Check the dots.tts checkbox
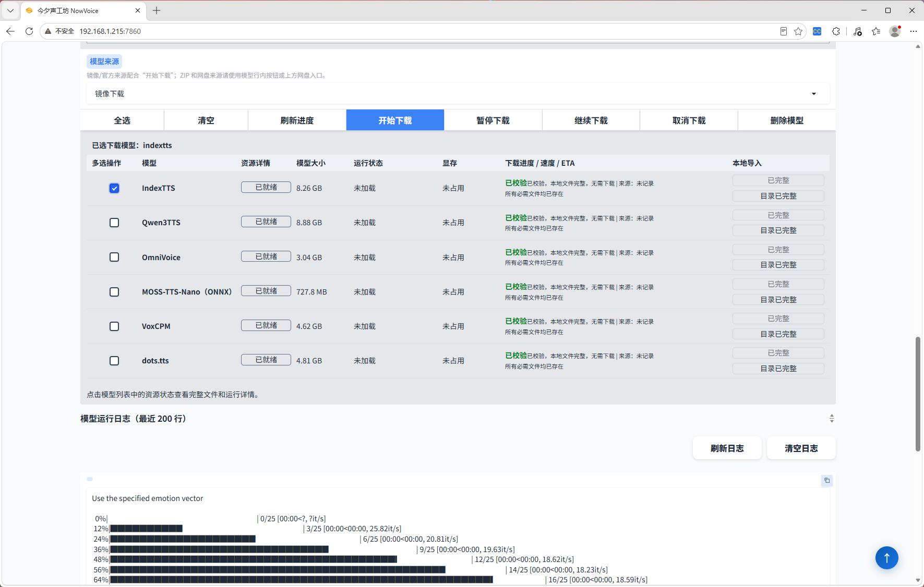The image size is (924, 587). [x=114, y=361]
